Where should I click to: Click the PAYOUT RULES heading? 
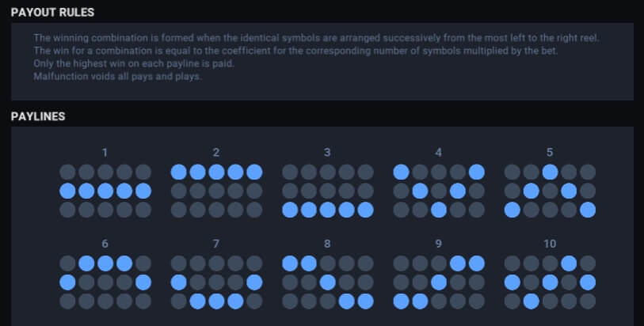[x=52, y=13]
